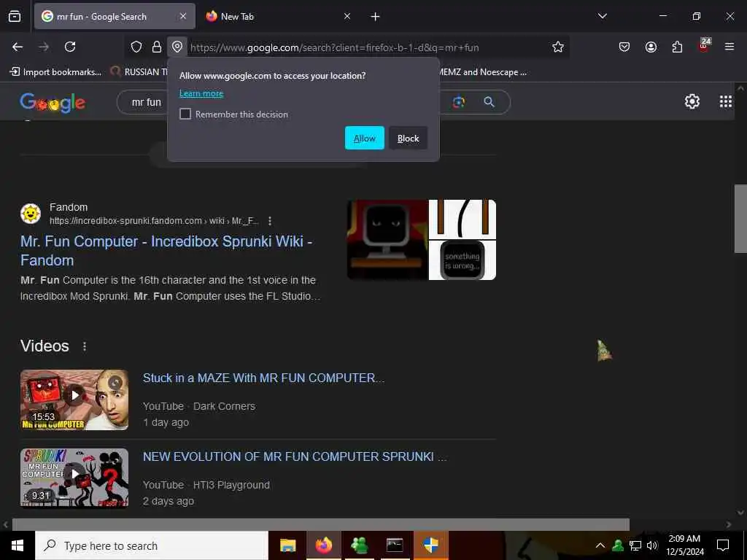Open the Videos section options dots
The image size is (747, 560).
coord(85,346)
